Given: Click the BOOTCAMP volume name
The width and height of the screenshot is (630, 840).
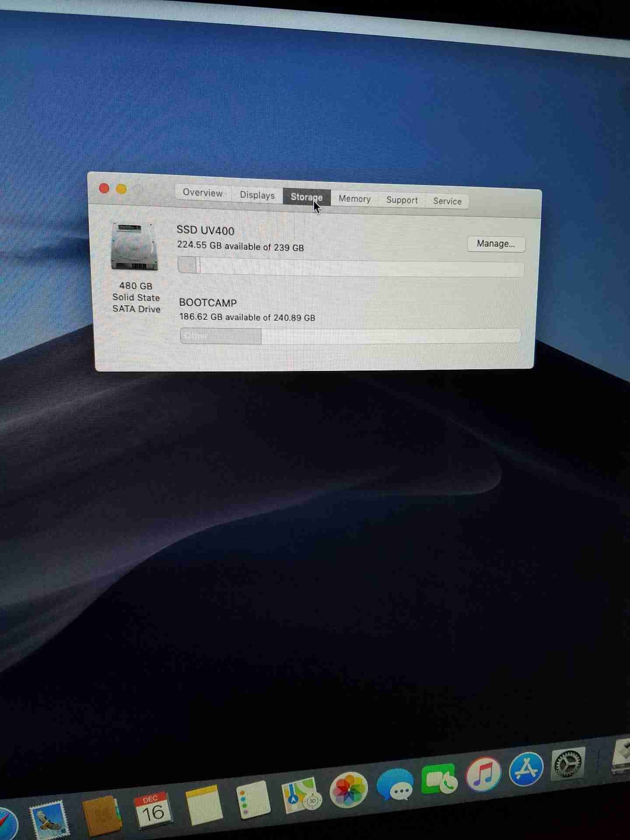Looking at the screenshot, I should pyautogui.click(x=208, y=303).
